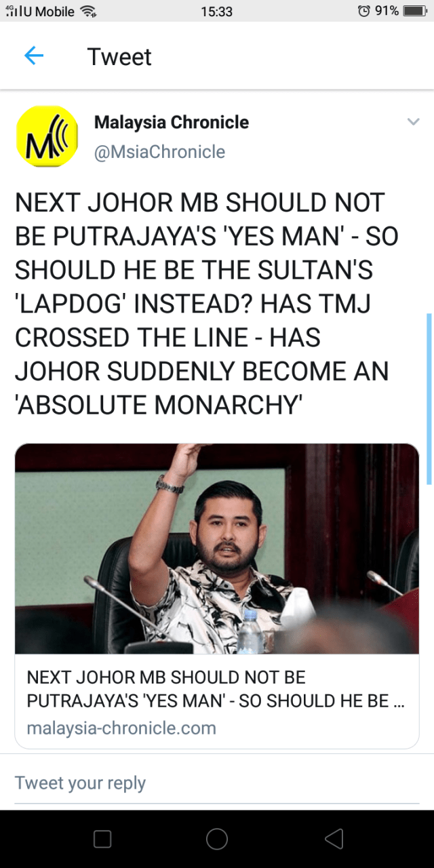Screen dimensions: 434x868
Task: Tap the battery icon in status bar
Action: pos(414,11)
